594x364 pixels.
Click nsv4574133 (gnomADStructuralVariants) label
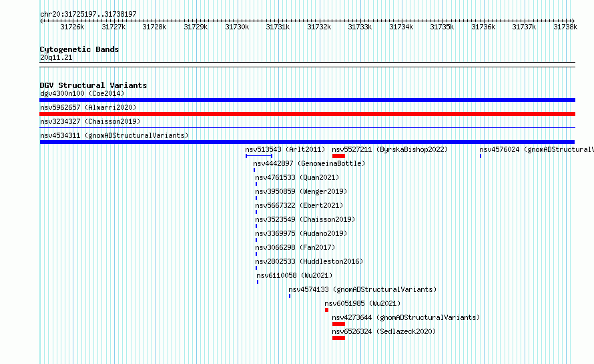point(362,289)
